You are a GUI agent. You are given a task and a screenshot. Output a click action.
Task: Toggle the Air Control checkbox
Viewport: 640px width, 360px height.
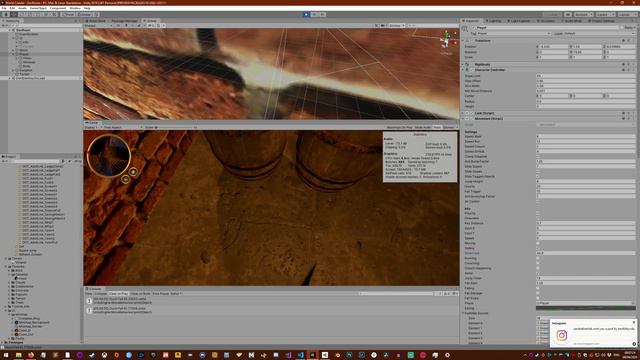point(538,201)
